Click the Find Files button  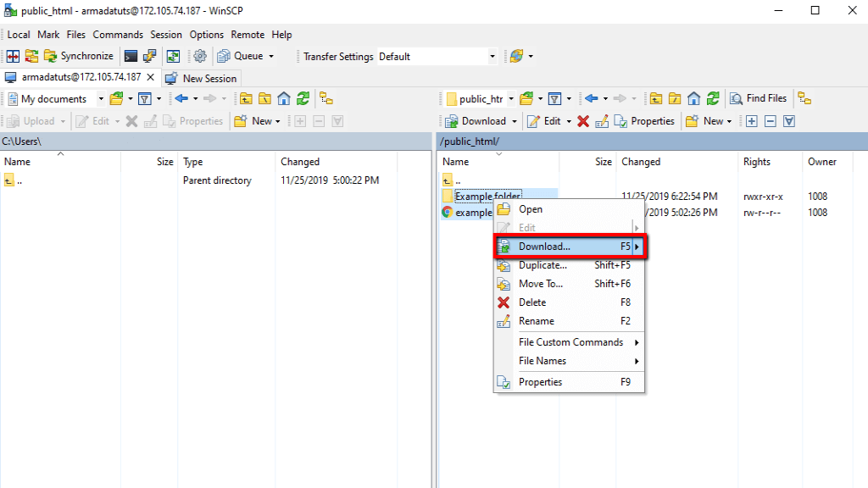coord(759,98)
